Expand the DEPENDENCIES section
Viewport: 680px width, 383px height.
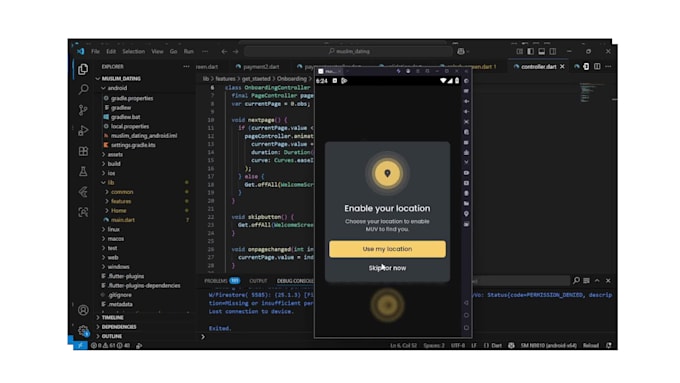119,327
